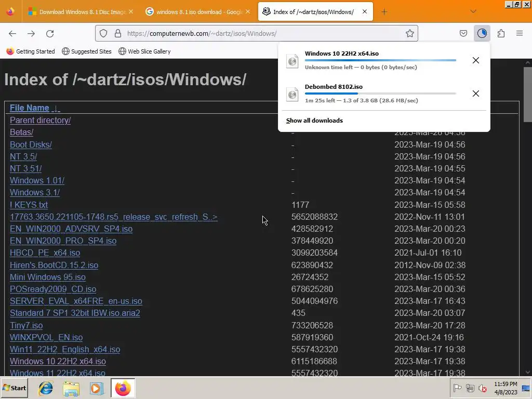Click the Debombed 8102.iso file icon
The width and height of the screenshot is (532, 399).
click(x=292, y=95)
